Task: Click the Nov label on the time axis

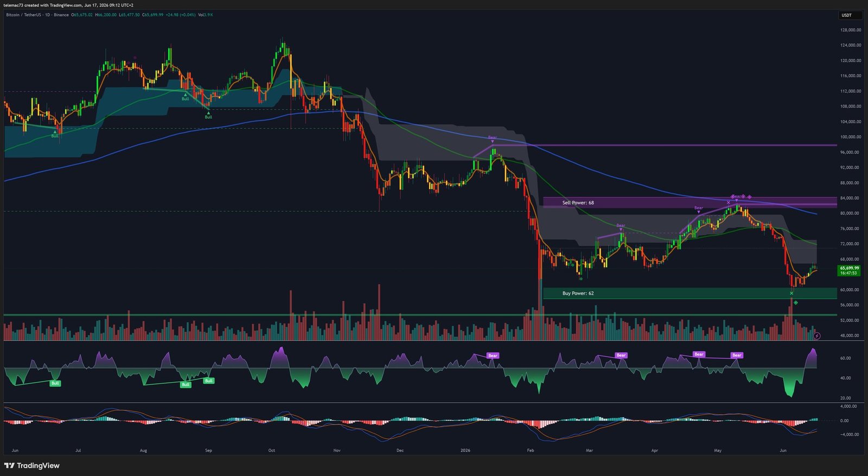Action: click(337, 451)
